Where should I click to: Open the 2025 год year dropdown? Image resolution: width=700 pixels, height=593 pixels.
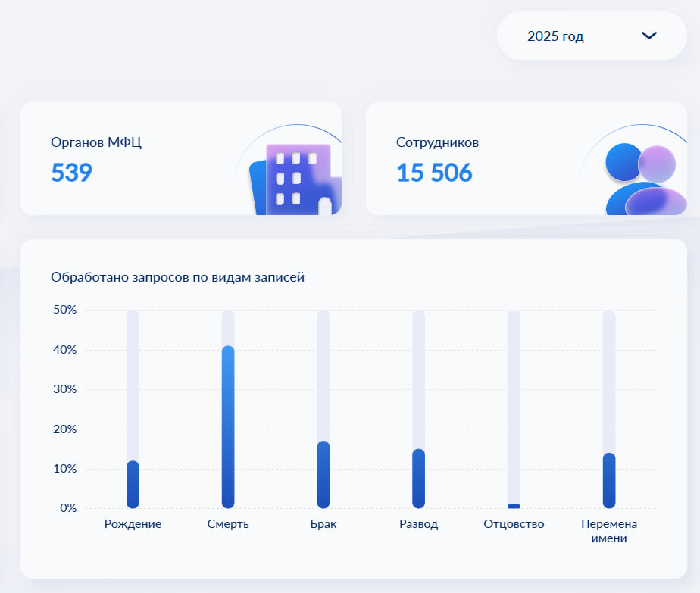tap(592, 36)
